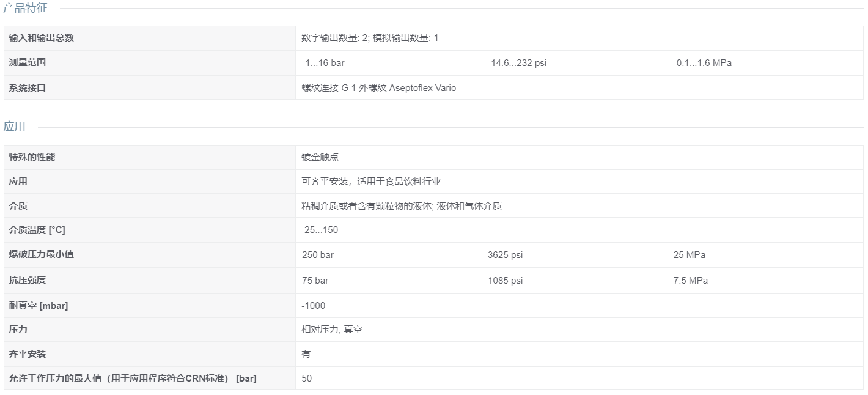Click the Aseptoflex Vario thread connection value
The image size is (868, 395).
coord(378,88)
